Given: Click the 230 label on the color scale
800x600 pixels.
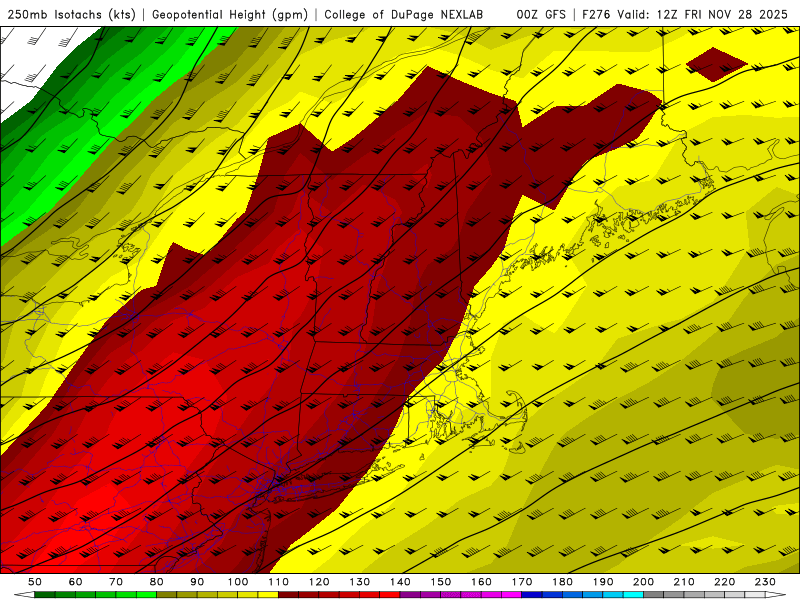Looking at the screenshot, I should [765, 582].
